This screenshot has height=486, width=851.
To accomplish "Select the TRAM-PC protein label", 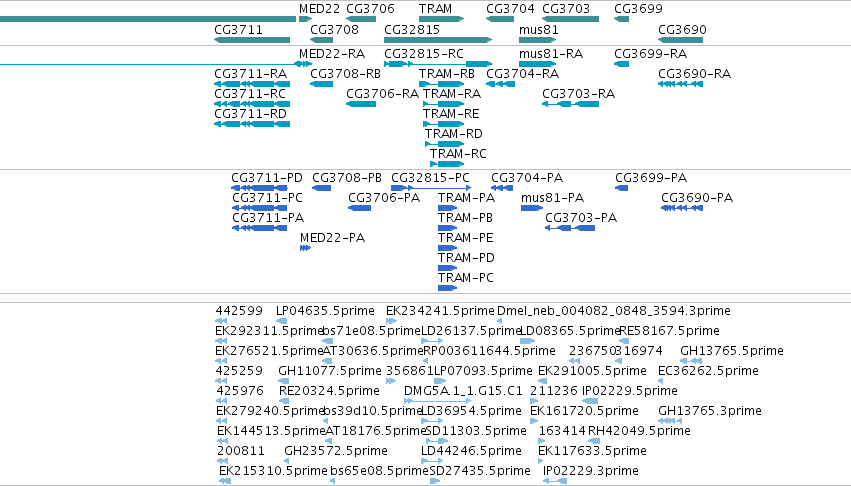I will click(x=466, y=279).
